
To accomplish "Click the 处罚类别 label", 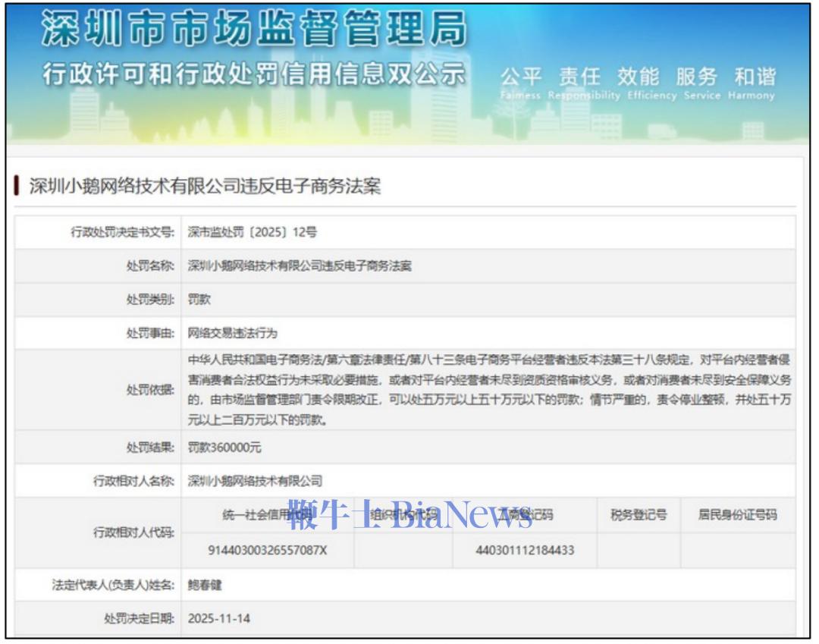I will click(150, 300).
